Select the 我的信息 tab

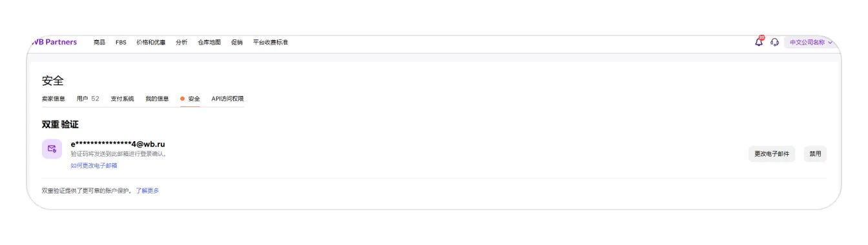tap(157, 99)
